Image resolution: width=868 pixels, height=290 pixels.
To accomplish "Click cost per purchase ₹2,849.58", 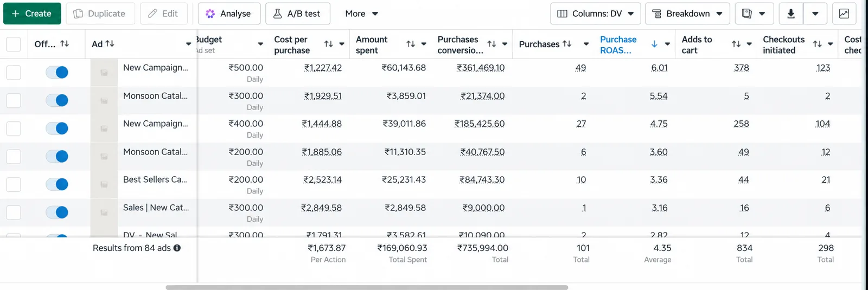I will tap(322, 208).
